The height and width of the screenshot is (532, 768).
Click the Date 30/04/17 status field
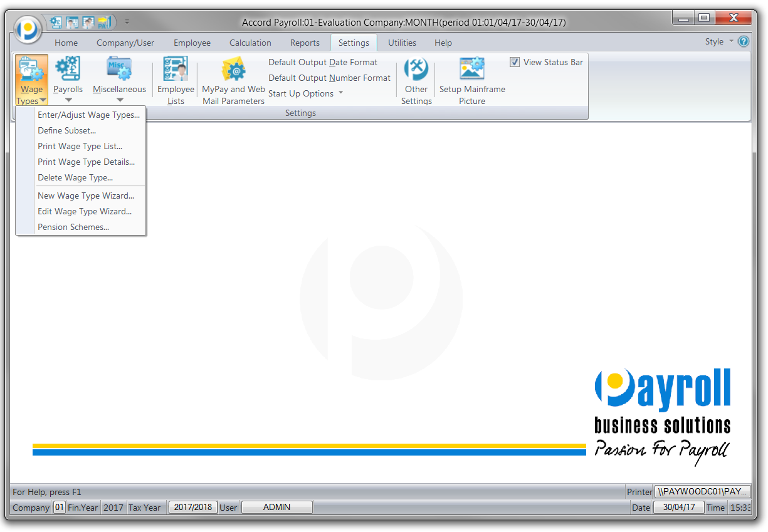pos(678,508)
